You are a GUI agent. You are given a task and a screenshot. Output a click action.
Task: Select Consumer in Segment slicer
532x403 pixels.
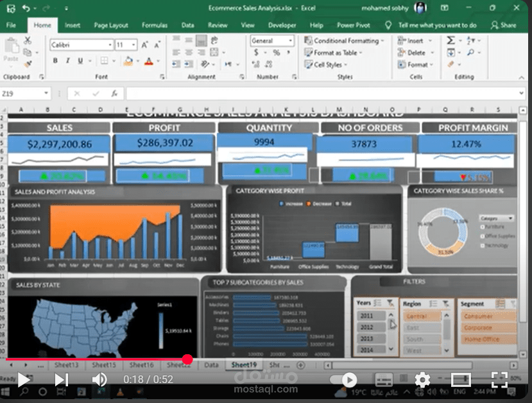488,316
